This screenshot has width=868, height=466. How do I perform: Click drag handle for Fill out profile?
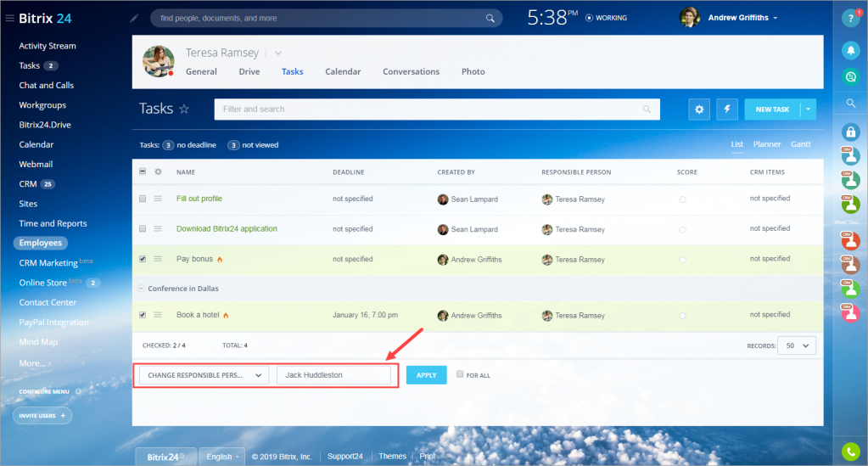coord(158,199)
